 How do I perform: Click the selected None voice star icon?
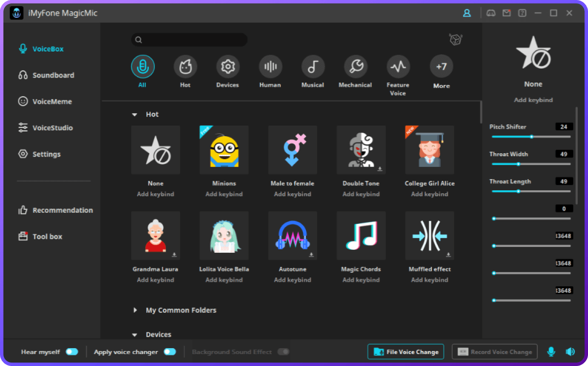point(533,53)
